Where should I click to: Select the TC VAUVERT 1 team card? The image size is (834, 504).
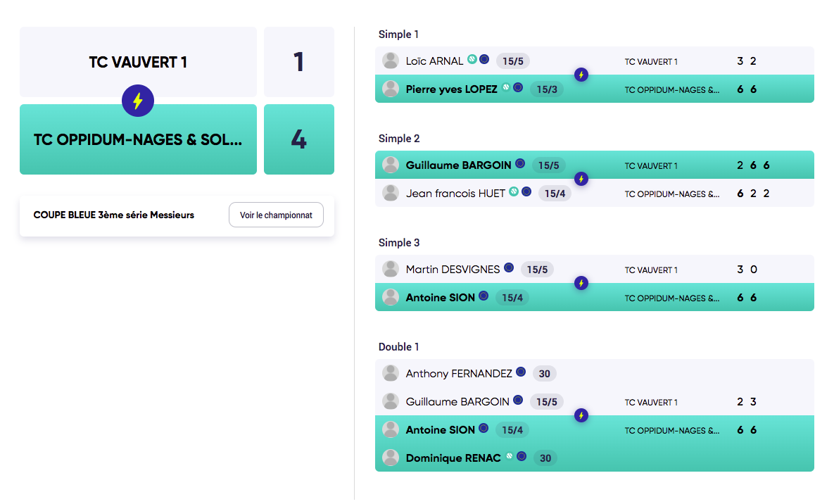click(138, 62)
